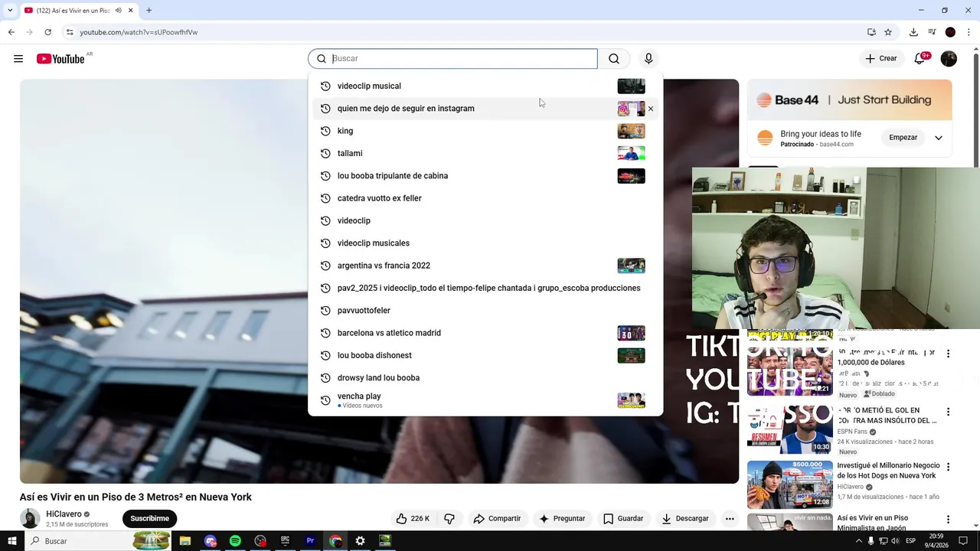Open options for ESPN Fans video

pyautogui.click(x=948, y=412)
